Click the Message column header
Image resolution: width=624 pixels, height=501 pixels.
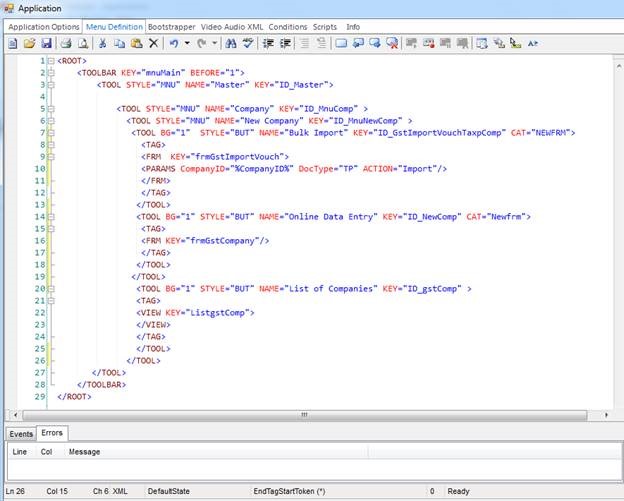[84, 452]
